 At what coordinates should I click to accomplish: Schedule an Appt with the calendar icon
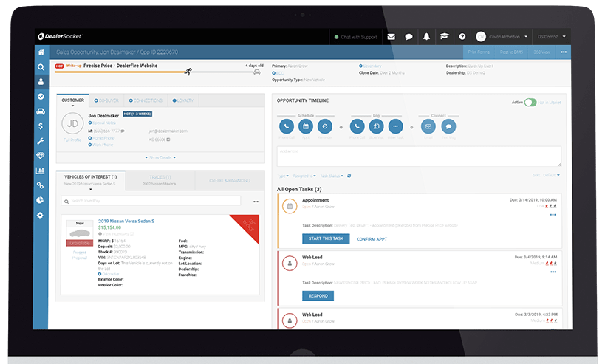coord(306,126)
